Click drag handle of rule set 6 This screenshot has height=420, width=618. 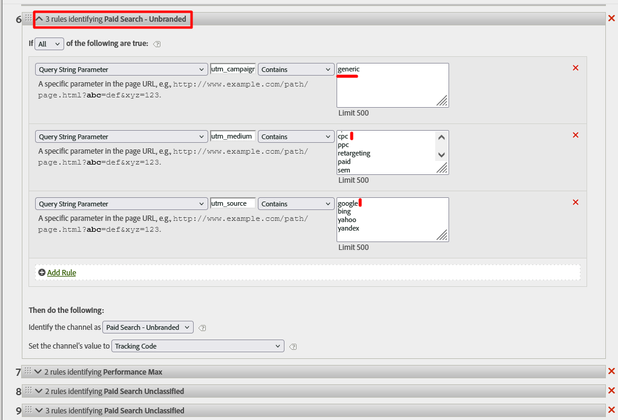[x=28, y=17]
